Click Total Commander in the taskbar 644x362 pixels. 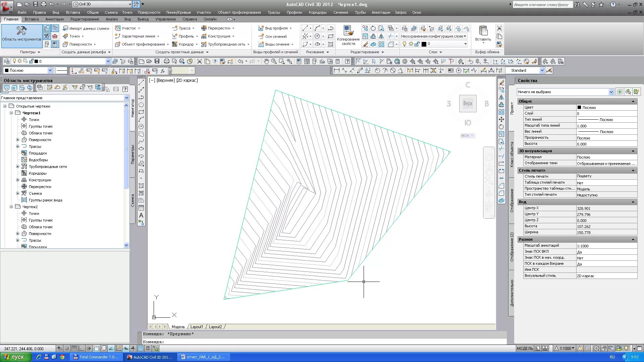tap(96, 357)
